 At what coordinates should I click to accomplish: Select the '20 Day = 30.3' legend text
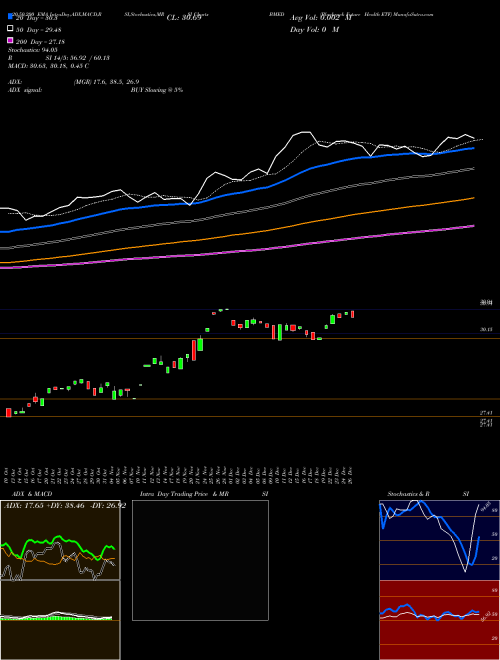[37, 18]
